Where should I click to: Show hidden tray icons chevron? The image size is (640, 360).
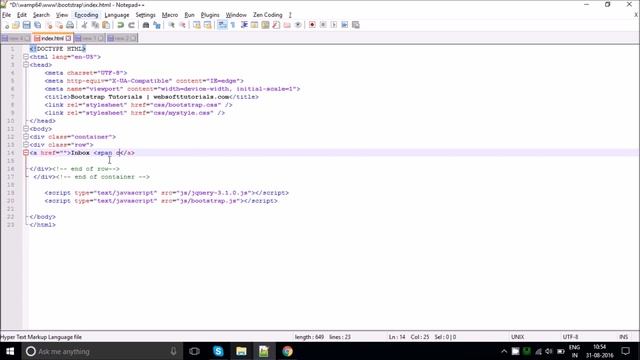pos(504,351)
